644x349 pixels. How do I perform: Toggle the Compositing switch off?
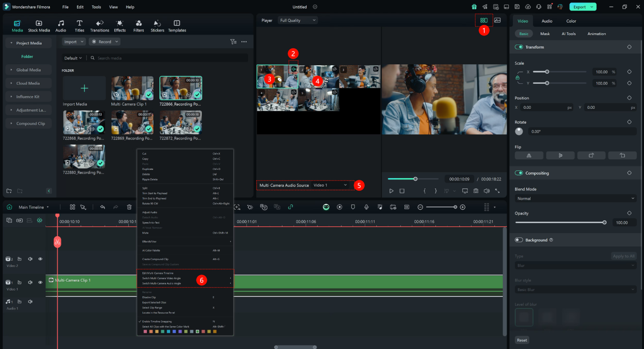518,173
